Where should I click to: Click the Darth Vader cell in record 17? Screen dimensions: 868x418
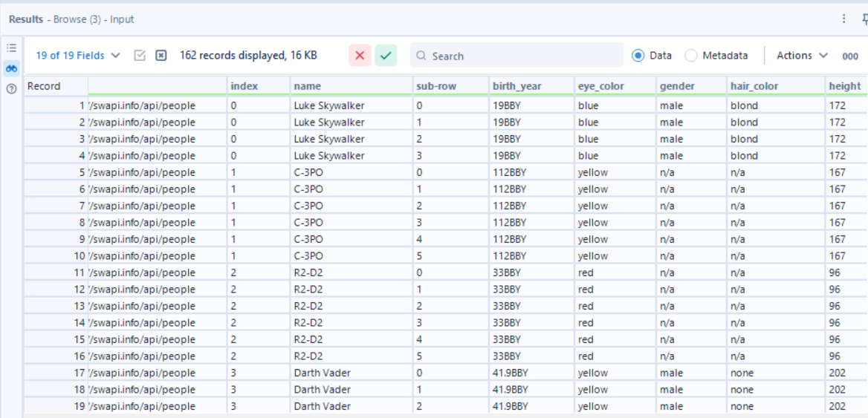point(322,373)
